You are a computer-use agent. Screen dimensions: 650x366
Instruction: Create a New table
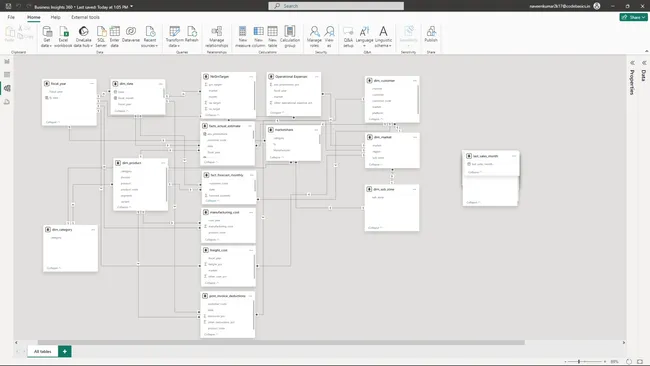click(272, 36)
